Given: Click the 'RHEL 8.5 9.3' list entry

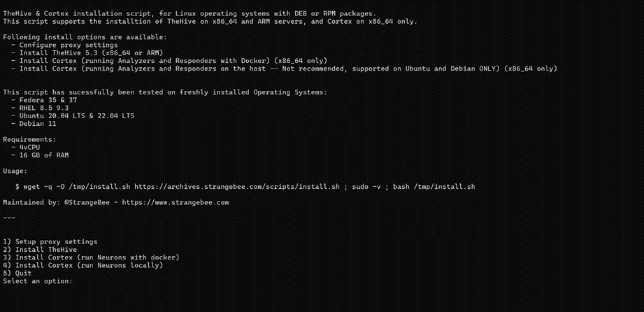Looking at the screenshot, I should (44, 108).
